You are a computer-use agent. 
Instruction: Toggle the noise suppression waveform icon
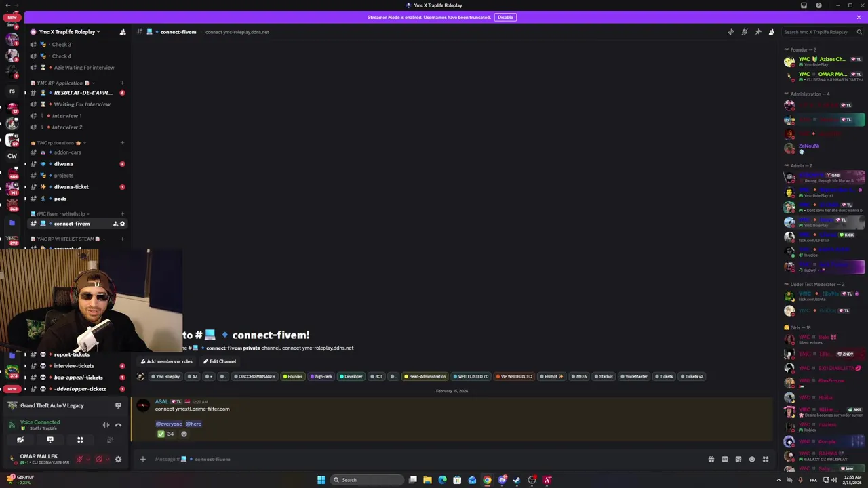106,425
